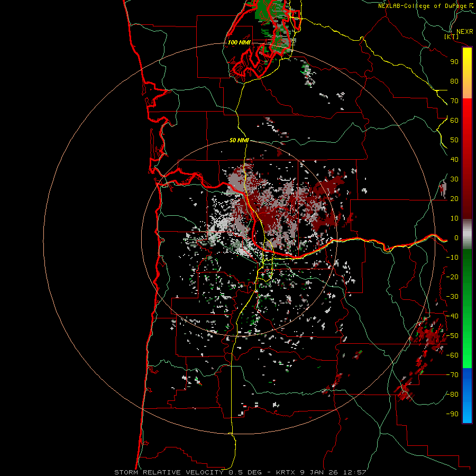
Task: Click the 20 value on the velocity scale
Action: [x=454, y=199]
